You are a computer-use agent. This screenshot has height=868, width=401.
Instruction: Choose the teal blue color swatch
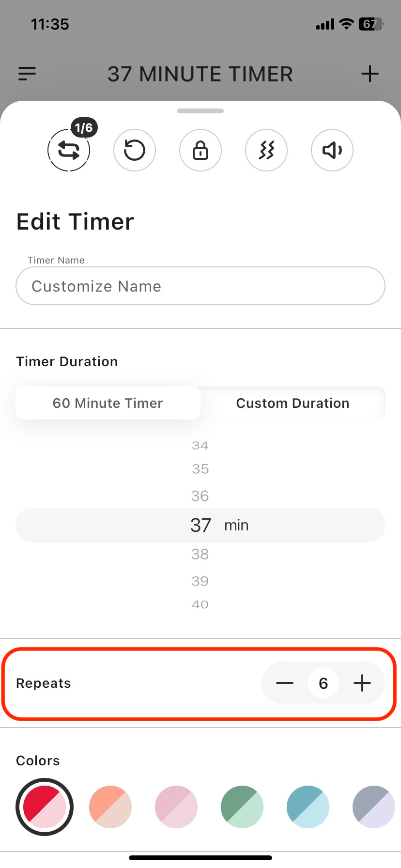click(308, 807)
